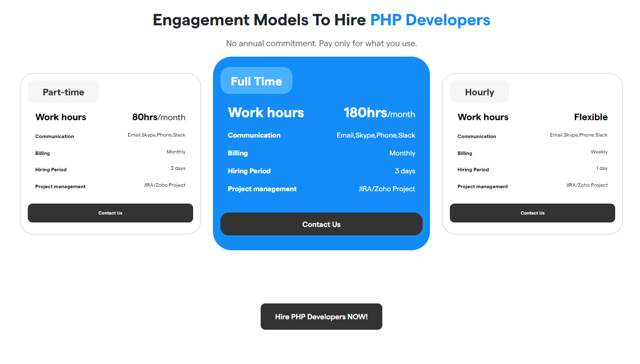The width and height of the screenshot is (640, 364).
Task: Click the '1 day' hiring period value
Action: (602, 168)
